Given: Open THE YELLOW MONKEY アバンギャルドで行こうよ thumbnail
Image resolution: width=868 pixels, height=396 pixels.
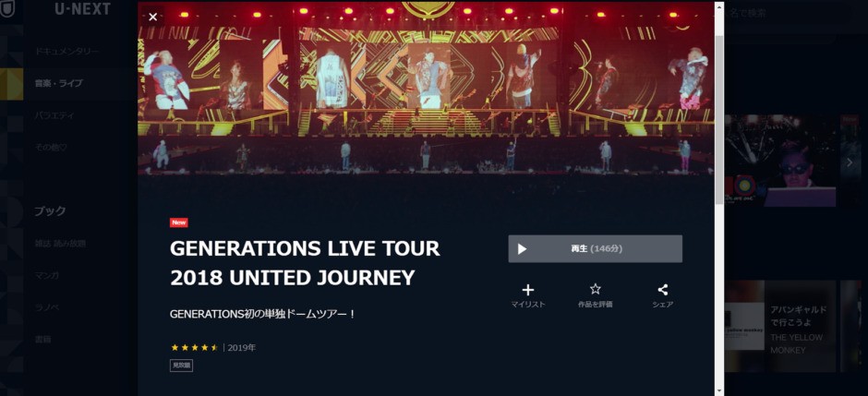Looking at the screenshot, I should 780,326.
